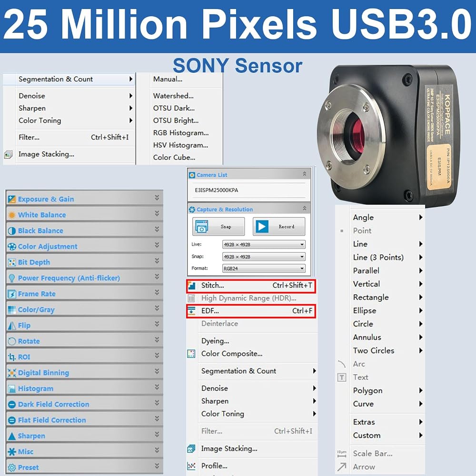
Task: Open the Angle submenu arrow
Action: point(421,218)
